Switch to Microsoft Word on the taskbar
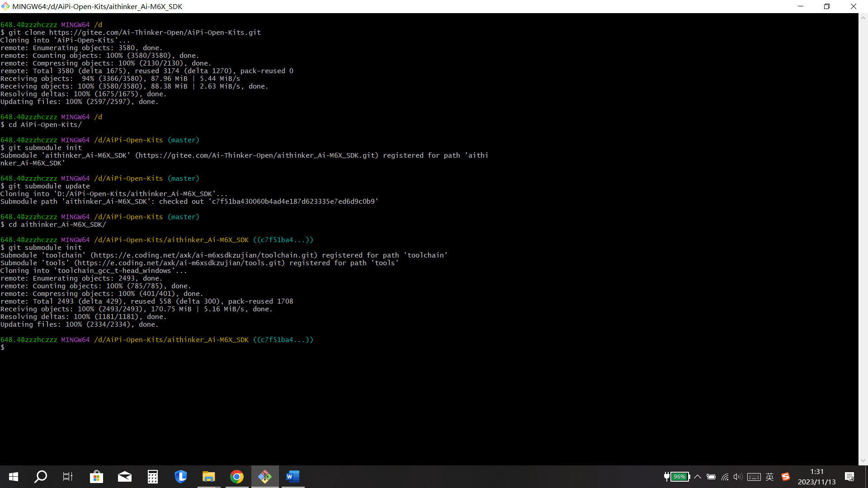868x488 pixels. [x=293, y=477]
